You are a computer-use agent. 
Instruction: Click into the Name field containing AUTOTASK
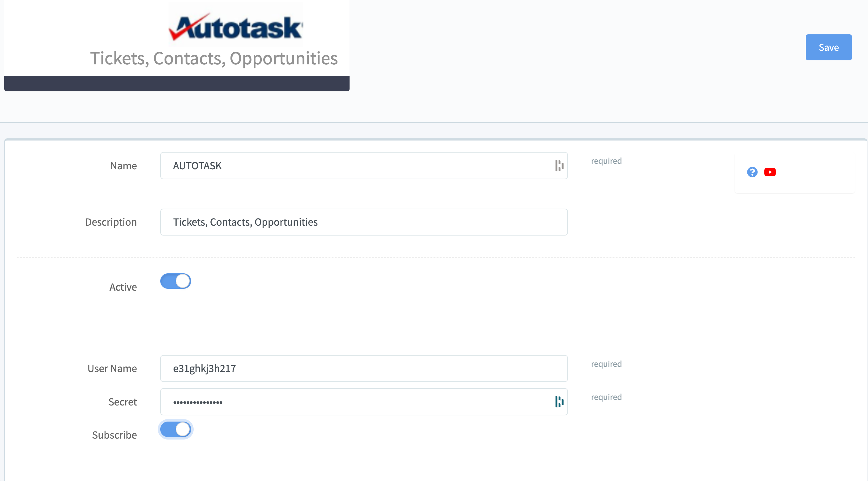[364, 166]
